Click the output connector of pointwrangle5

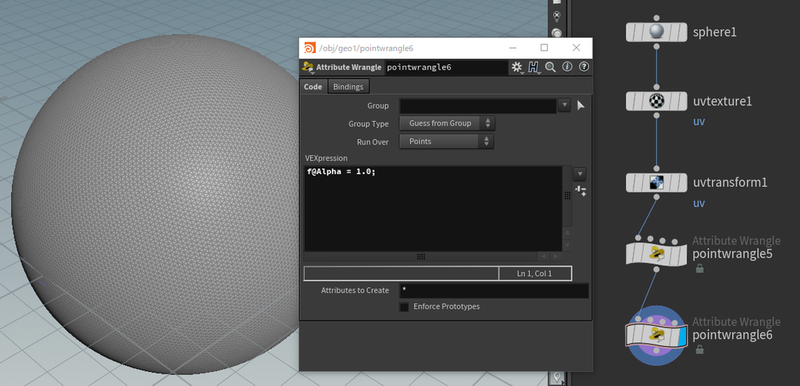tap(656, 269)
